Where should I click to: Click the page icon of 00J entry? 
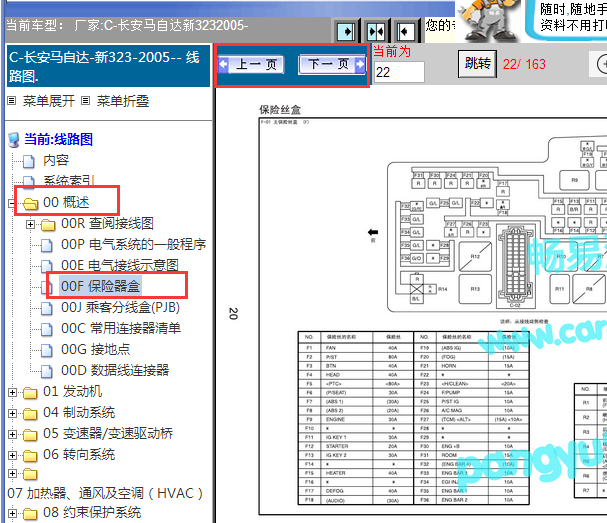point(47,309)
